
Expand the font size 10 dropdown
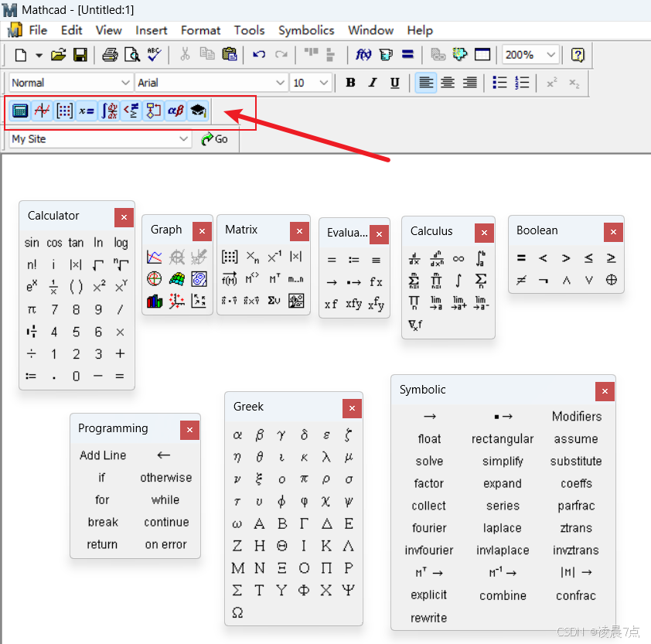click(x=324, y=83)
